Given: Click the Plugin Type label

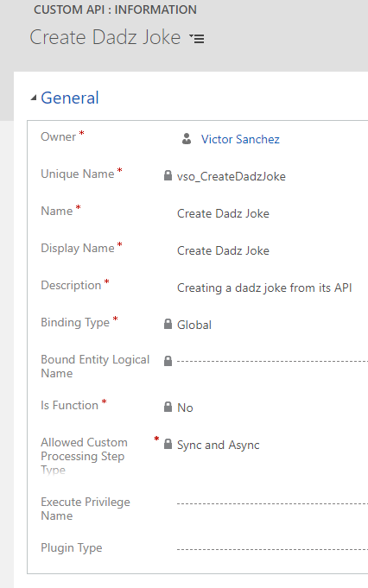Looking at the screenshot, I should tap(72, 548).
